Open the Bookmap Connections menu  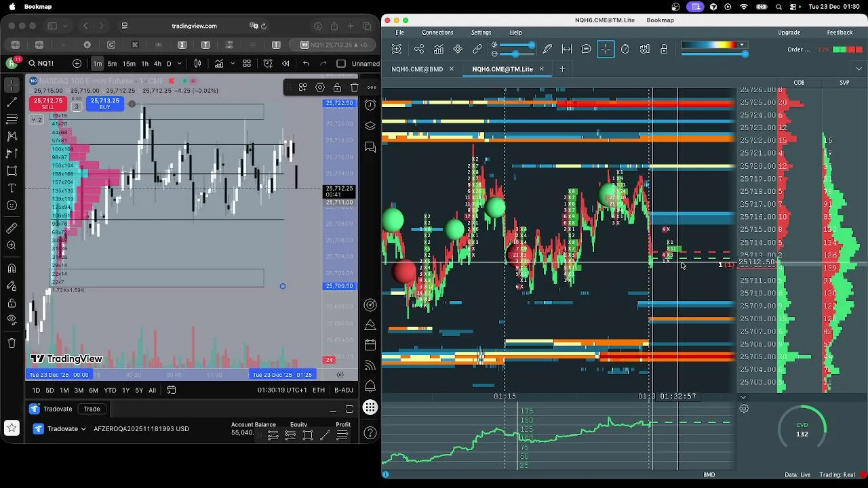437,33
